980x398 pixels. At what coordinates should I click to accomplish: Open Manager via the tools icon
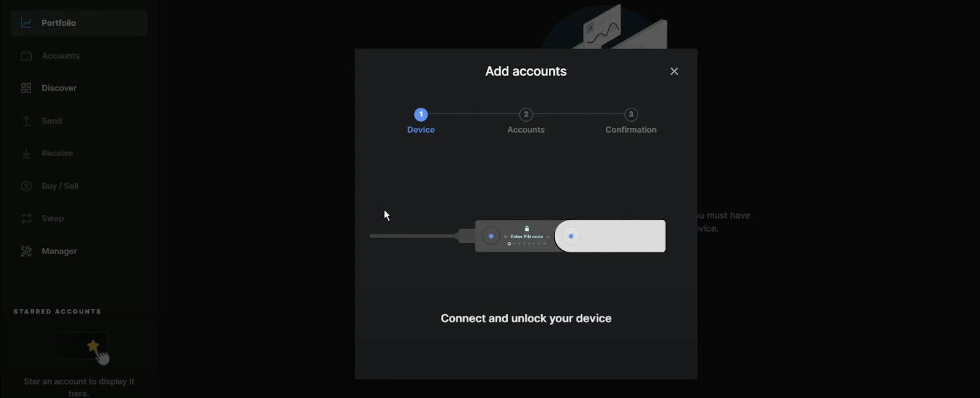coord(26,251)
